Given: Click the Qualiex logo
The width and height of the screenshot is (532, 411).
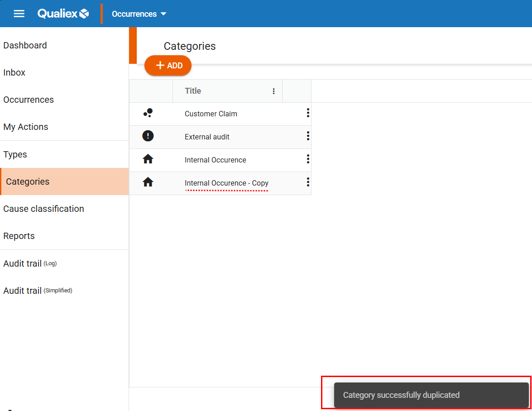Looking at the screenshot, I should click(63, 14).
